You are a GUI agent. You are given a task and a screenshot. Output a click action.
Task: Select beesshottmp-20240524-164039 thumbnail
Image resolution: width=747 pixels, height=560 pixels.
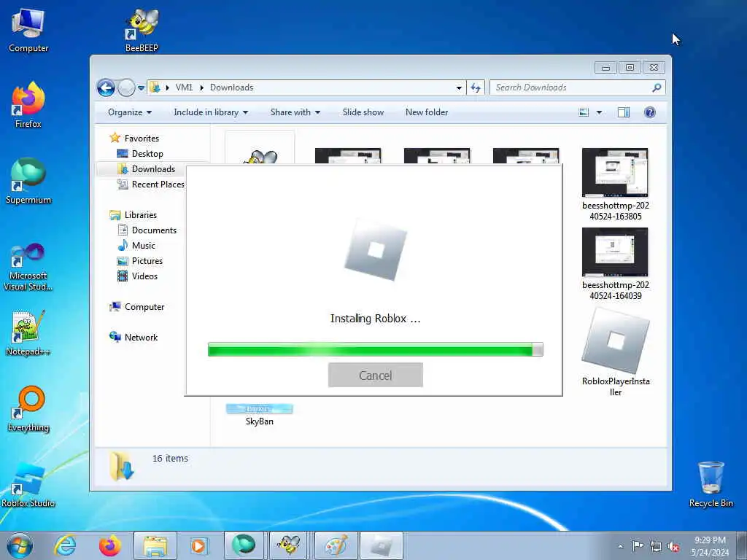point(615,264)
